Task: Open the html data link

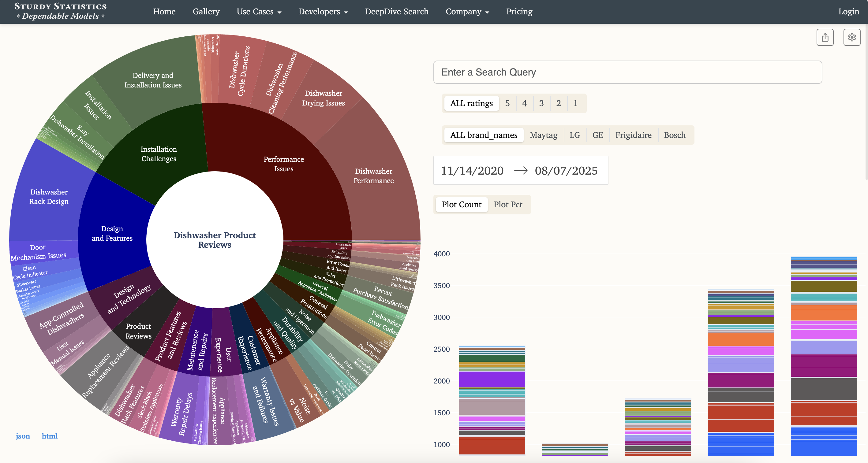Action: 50,436
